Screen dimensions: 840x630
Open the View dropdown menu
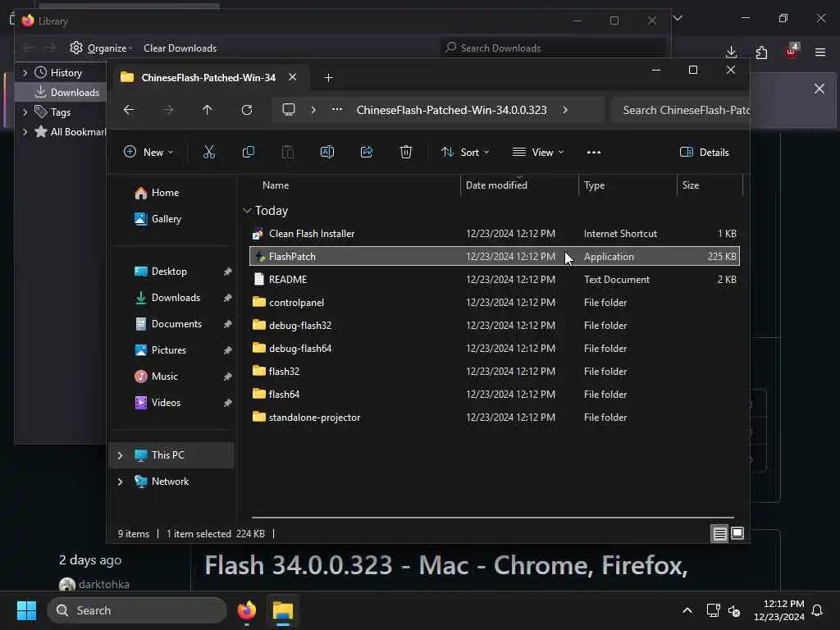[538, 152]
